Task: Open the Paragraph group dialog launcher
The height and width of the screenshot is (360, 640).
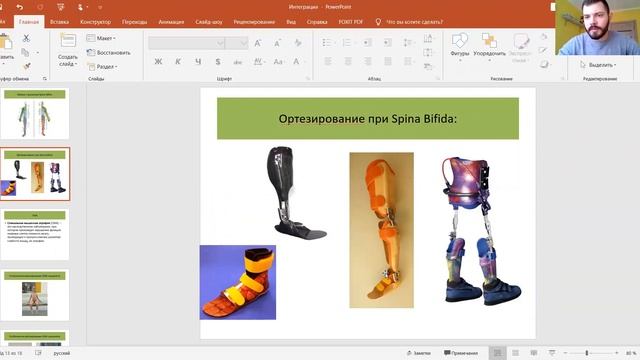Action: click(x=438, y=78)
